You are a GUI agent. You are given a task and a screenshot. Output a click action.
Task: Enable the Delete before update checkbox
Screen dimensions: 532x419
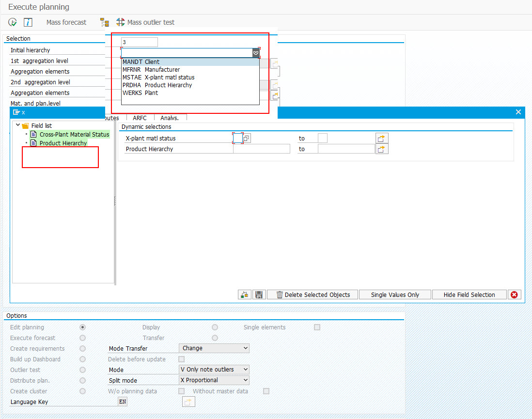click(182, 359)
